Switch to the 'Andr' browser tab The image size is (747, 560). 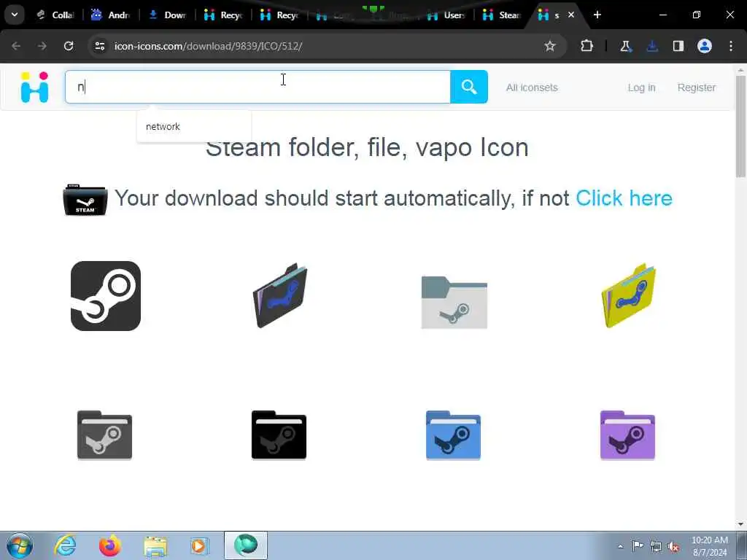(x=111, y=15)
